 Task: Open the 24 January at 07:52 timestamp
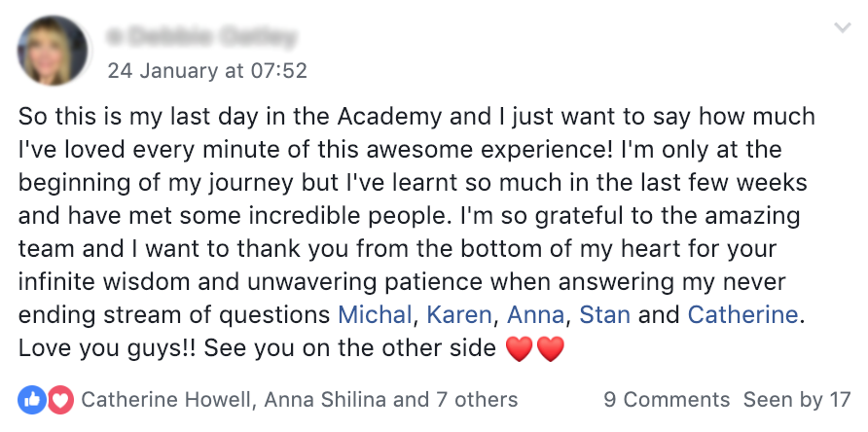(x=207, y=70)
